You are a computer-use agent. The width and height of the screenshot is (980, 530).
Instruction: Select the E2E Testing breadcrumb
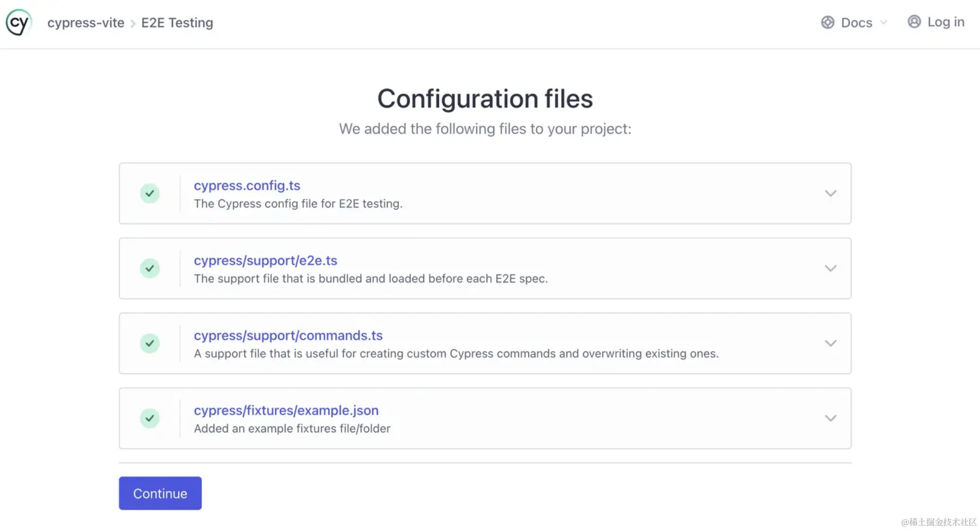[177, 23]
